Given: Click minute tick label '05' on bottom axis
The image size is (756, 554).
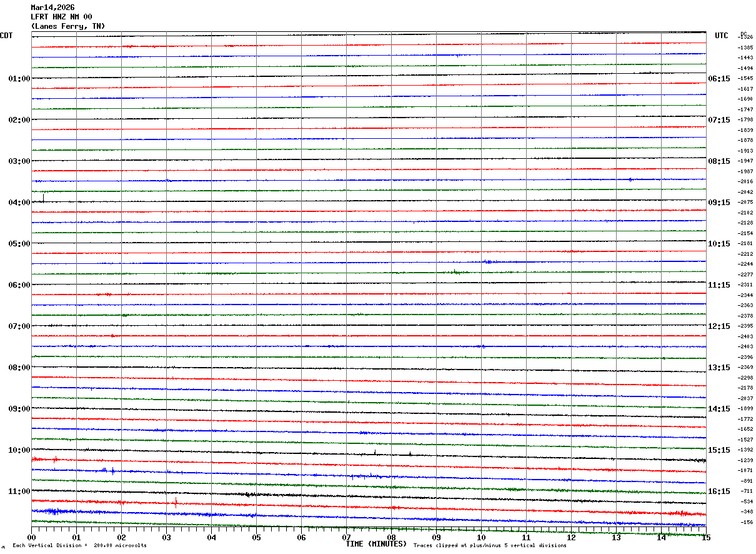Looking at the screenshot, I should point(256,538).
